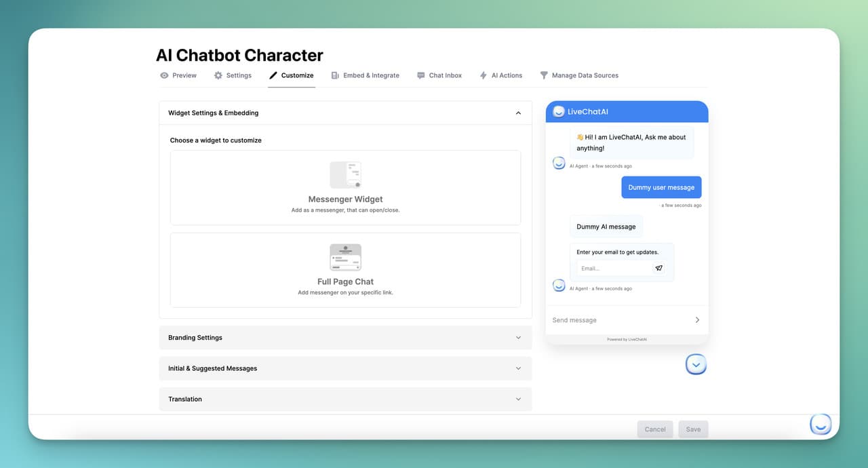Go to the AI Actions tab
The width and height of the screenshot is (868, 468).
[501, 75]
